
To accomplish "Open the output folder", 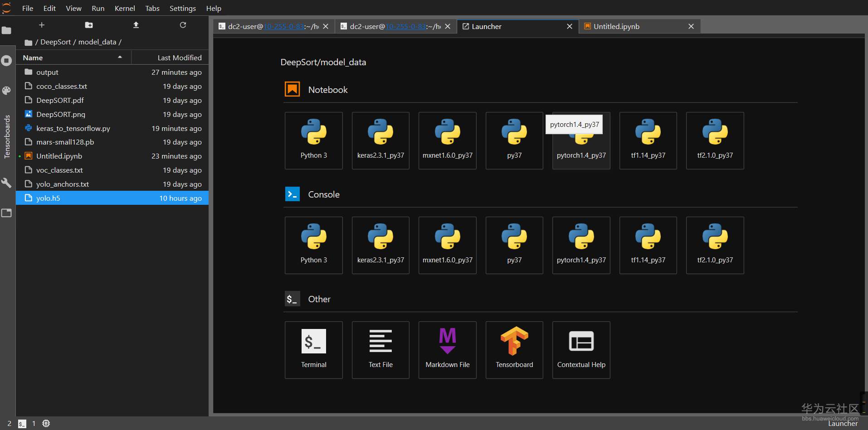I will [x=112, y=72].
